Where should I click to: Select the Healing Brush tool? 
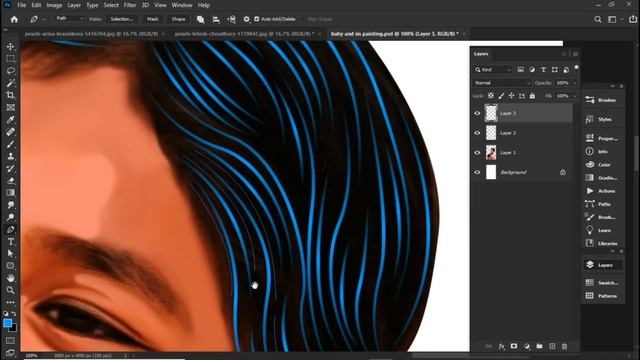(x=11, y=132)
